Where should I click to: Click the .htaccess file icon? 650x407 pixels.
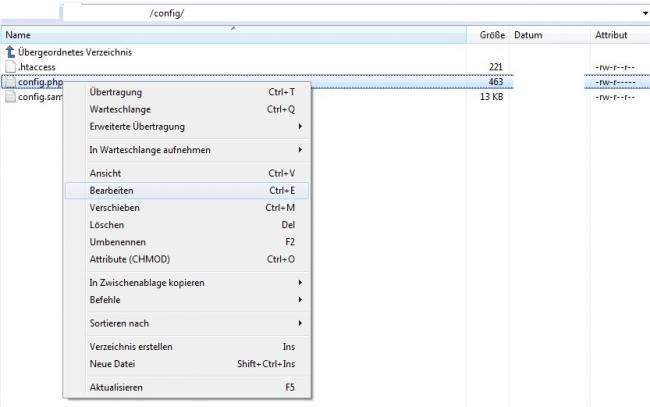tap(10, 67)
